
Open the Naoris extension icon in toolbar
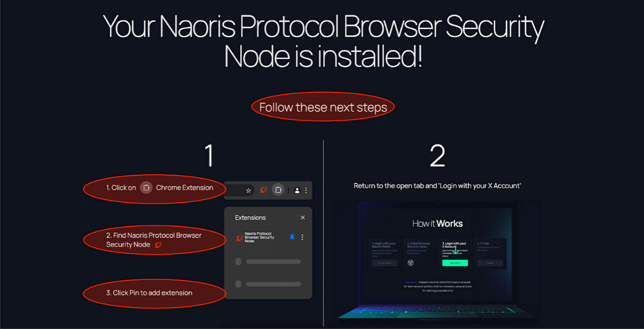click(264, 190)
